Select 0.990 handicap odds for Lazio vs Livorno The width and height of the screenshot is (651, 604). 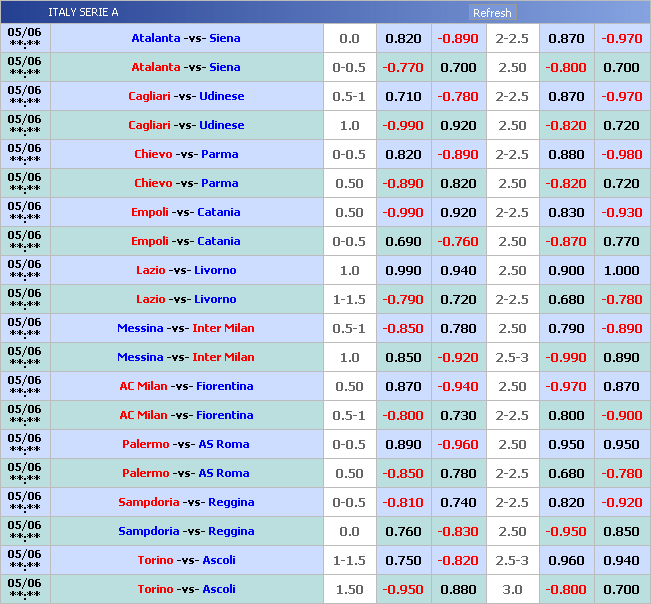click(403, 270)
